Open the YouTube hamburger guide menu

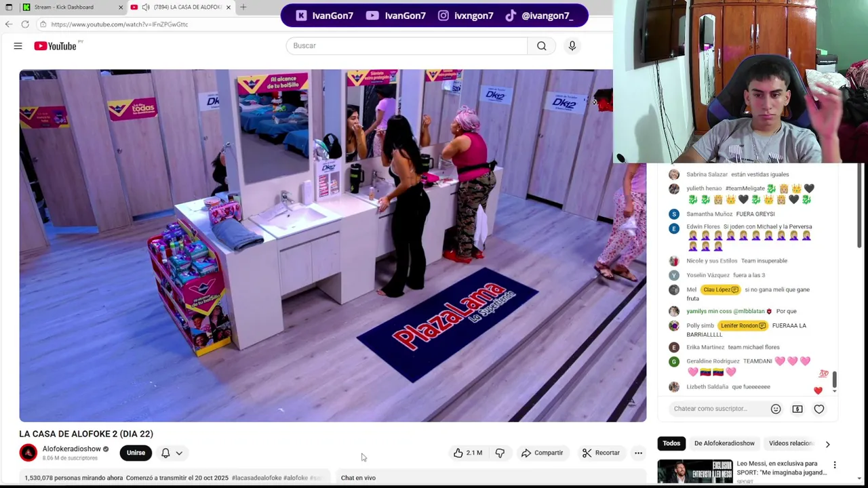click(x=18, y=46)
